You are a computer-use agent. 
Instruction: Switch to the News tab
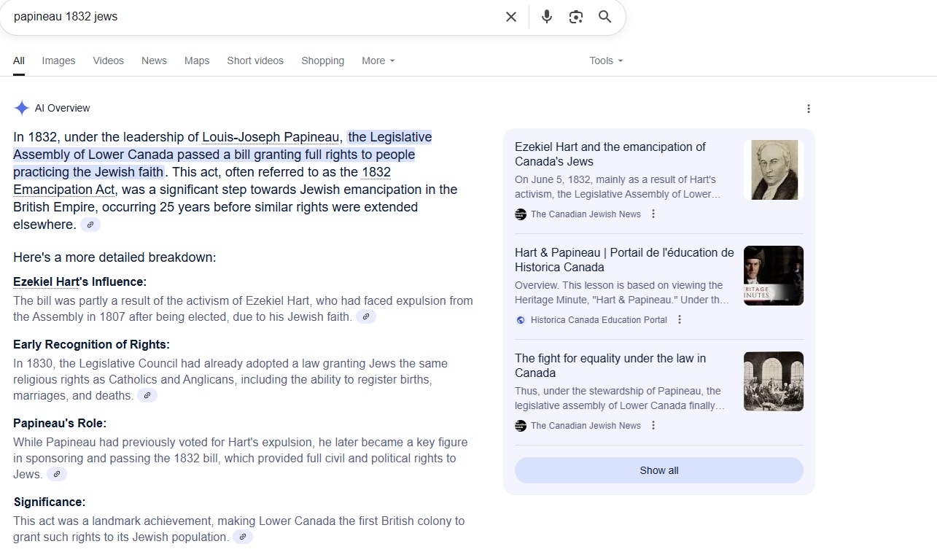coord(154,61)
